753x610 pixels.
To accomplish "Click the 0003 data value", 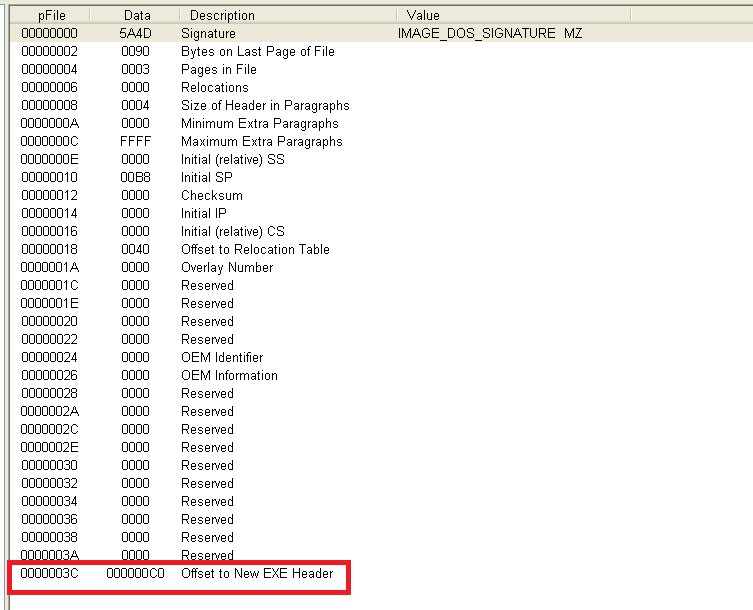I will pos(135,70).
